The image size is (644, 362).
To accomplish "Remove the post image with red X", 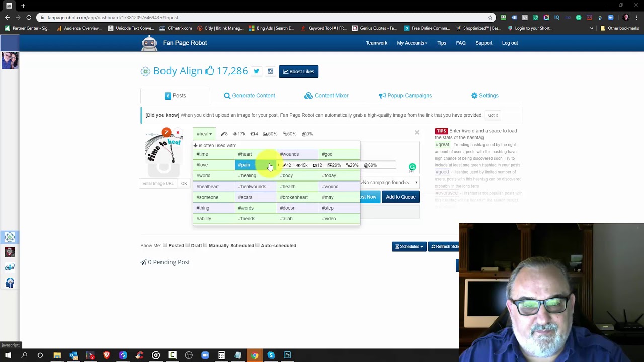I will [x=178, y=133].
